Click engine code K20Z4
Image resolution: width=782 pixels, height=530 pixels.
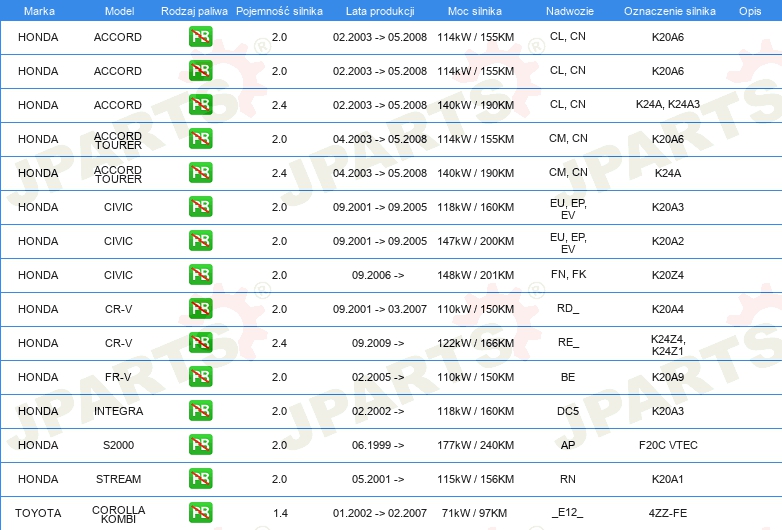click(x=668, y=275)
